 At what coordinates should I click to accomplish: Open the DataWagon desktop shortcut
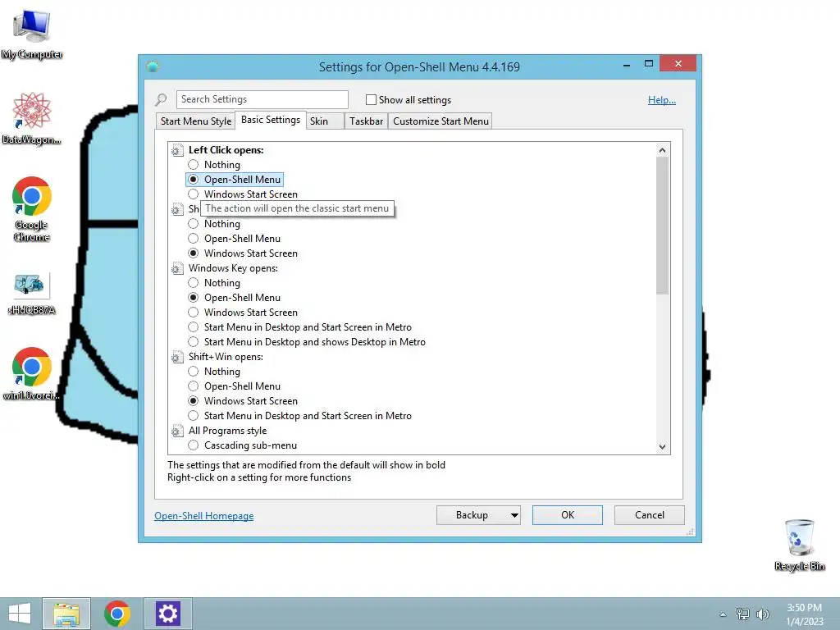click(32, 118)
